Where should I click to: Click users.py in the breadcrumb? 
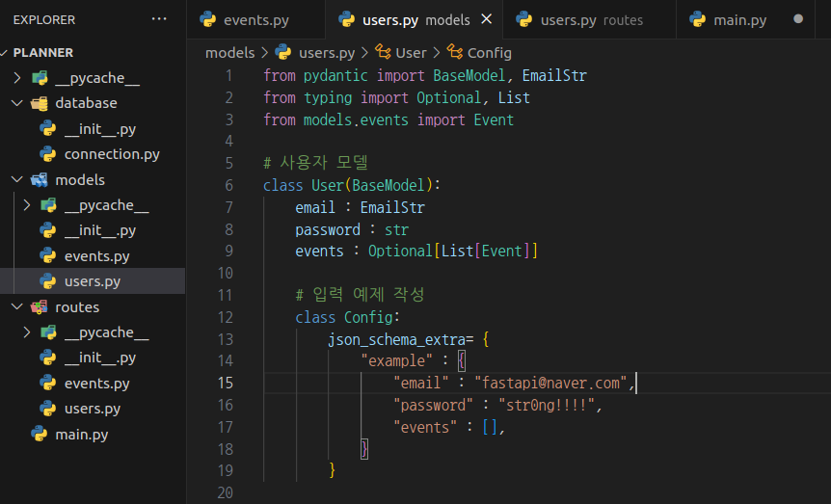(x=327, y=53)
